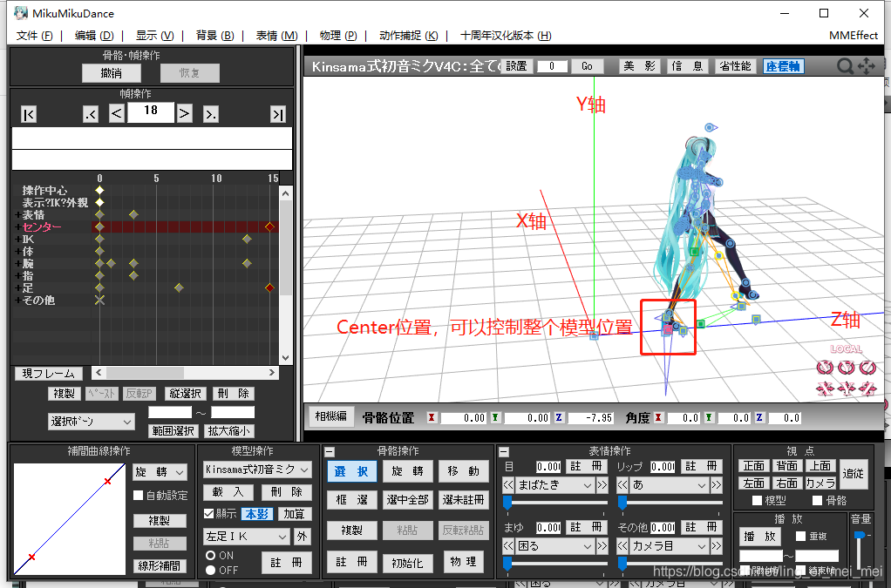The height and width of the screenshot is (588, 891).
Task: Click the 載入 load model button
Action: (x=228, y=492)
